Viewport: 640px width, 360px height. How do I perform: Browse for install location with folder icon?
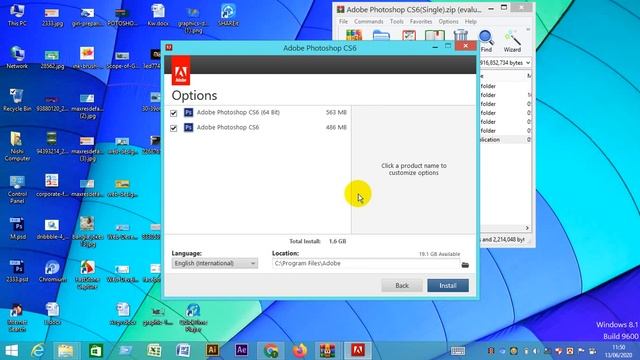click(465, 265)
